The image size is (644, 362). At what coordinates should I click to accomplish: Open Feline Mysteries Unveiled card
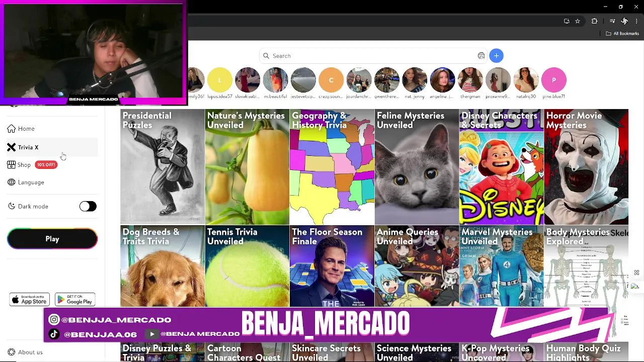(x=417, y=167)
